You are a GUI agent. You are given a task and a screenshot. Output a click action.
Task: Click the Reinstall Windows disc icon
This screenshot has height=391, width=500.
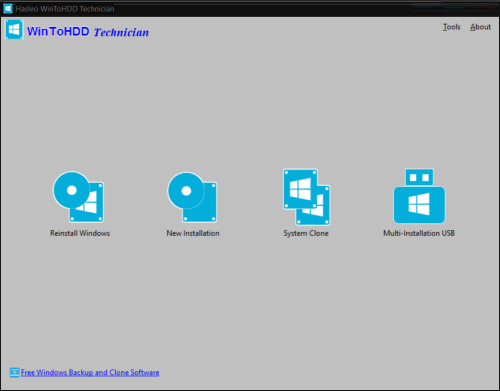coord(78,197)
